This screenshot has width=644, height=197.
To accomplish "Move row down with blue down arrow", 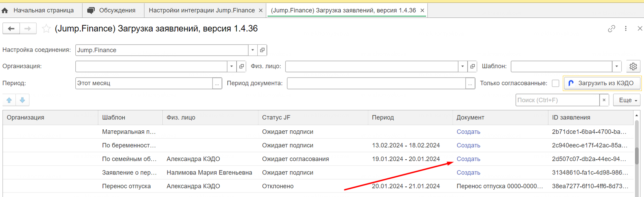I will coord(23,100).
